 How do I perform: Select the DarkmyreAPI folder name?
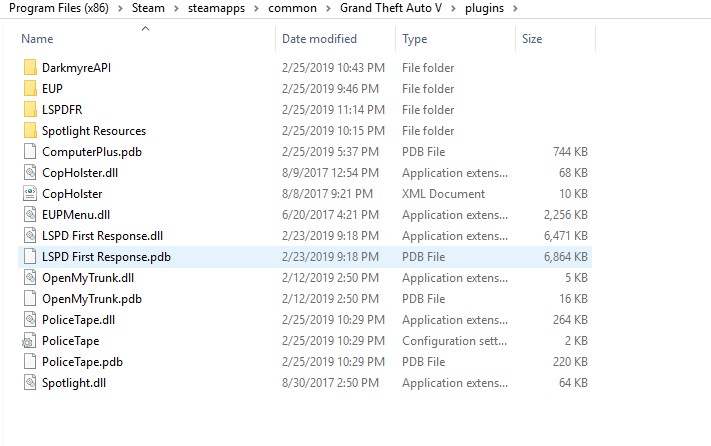coord(77,68)
